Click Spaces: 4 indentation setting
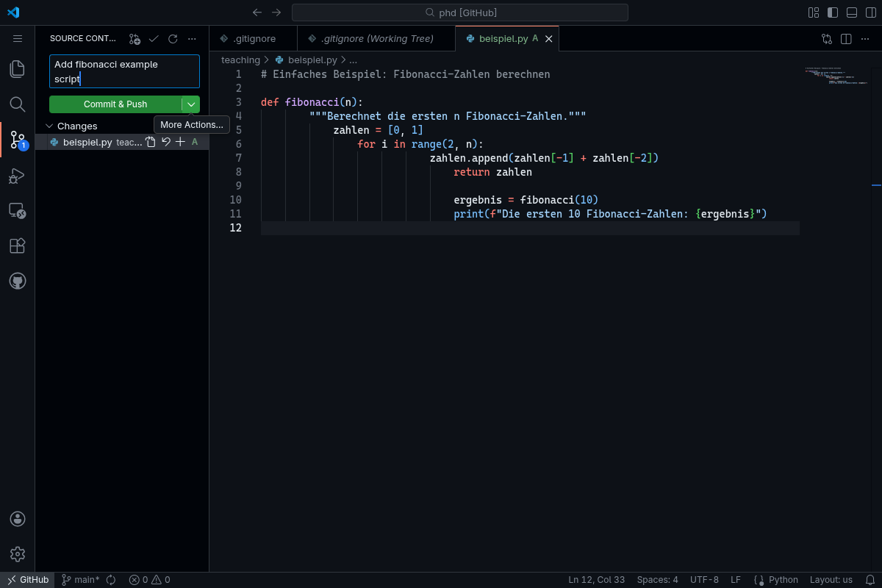This screenshot has height=588, width=882. tap(658, 580)
